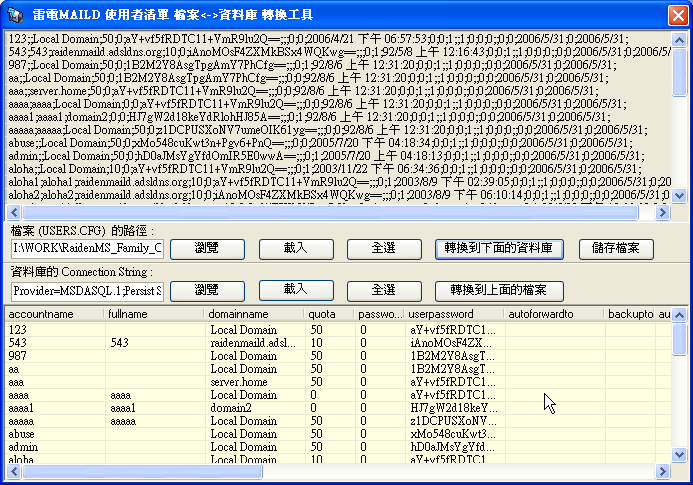Screen dimensions: 693x485
Task: Click the 瀏覽 button beside the Connection String
Action: click(x=205, y=289)
